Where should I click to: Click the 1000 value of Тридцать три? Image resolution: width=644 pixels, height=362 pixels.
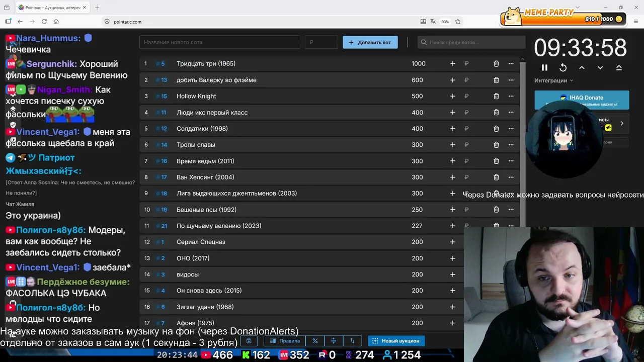pos(418,64)
